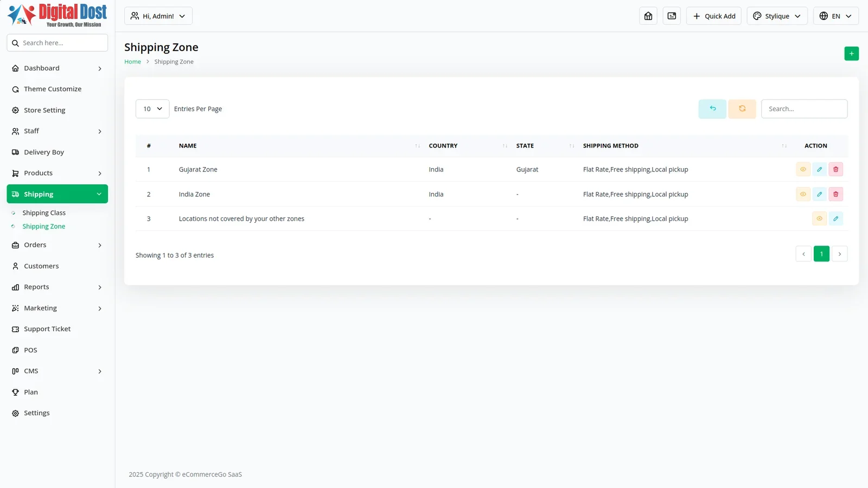Show details of Locations not covered zone

[819, 219]
